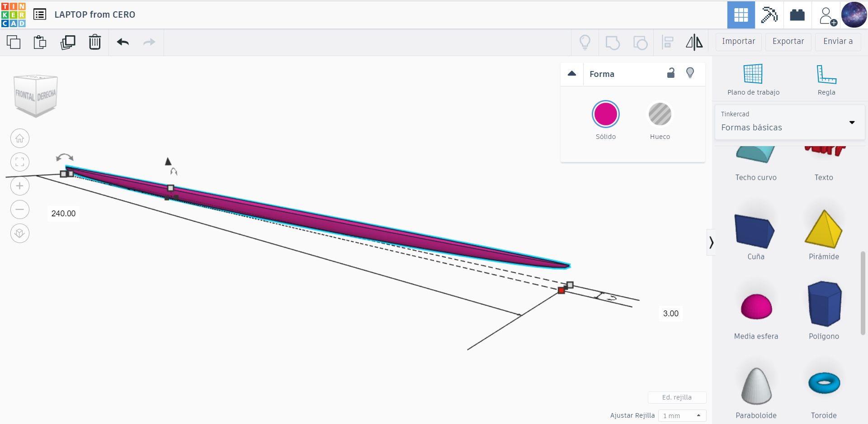
Task: Click the rotation arrow handle at left end
Action: [x=65, y=157]
